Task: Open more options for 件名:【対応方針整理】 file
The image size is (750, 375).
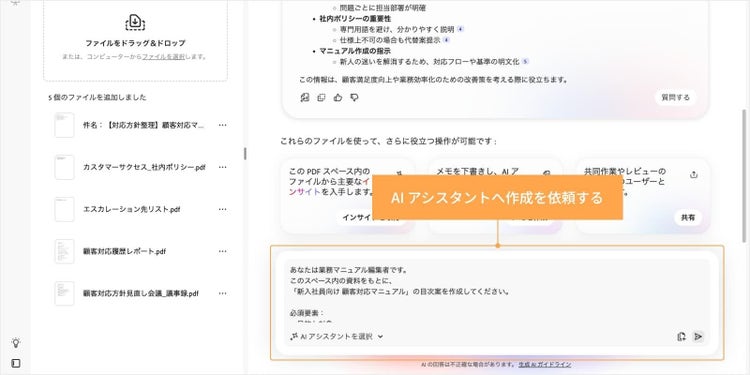Action: pyautogui.click(x=222, y=125)
